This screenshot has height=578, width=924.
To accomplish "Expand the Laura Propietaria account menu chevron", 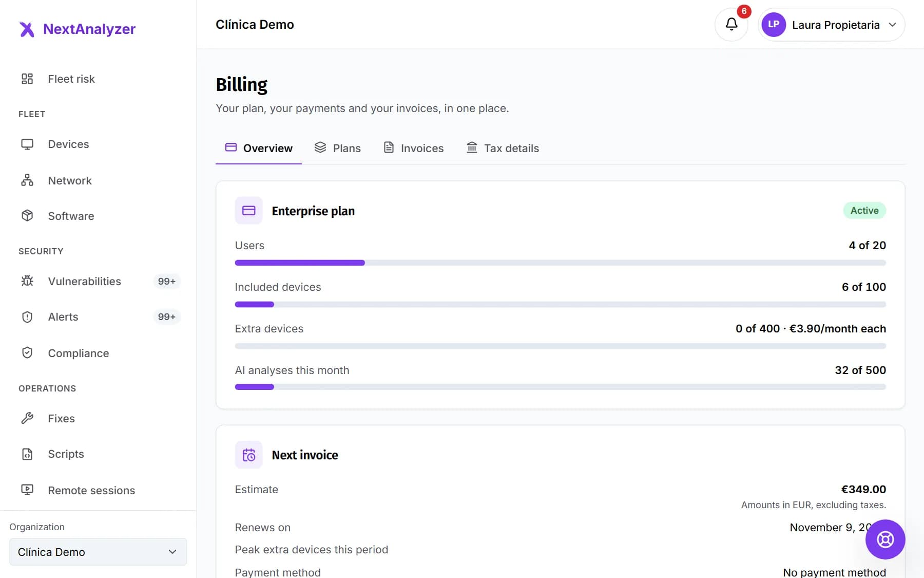I will pos(893,25).
